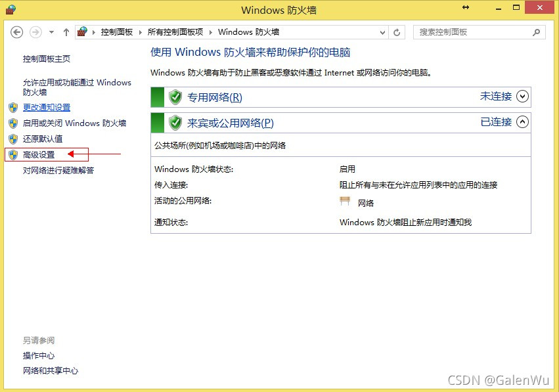Image resolution: width=559 pixels, height=392 pixels.
Task: Select 所有控制面板项 in the breadcrumb path
Action: click(175, 32)
